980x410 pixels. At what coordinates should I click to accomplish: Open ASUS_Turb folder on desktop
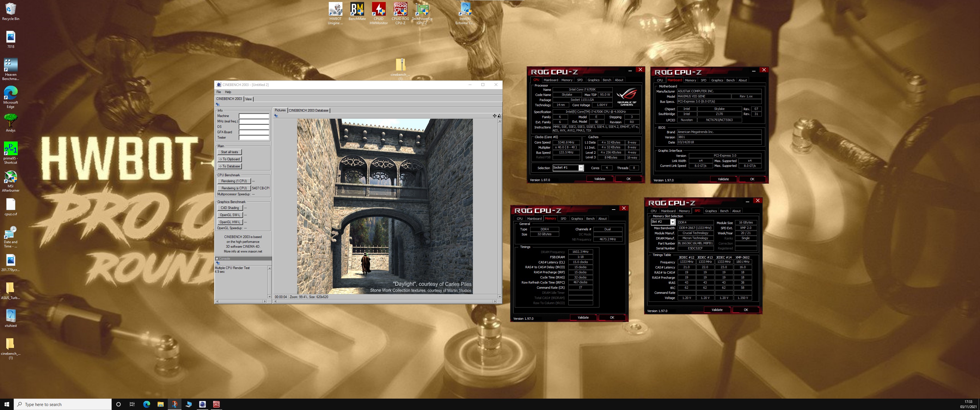(11, 291)
